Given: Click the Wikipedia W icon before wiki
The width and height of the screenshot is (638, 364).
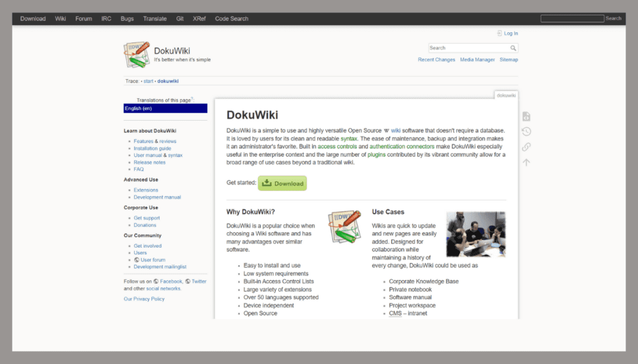Looking at the screenshot, I should point(386,131).
